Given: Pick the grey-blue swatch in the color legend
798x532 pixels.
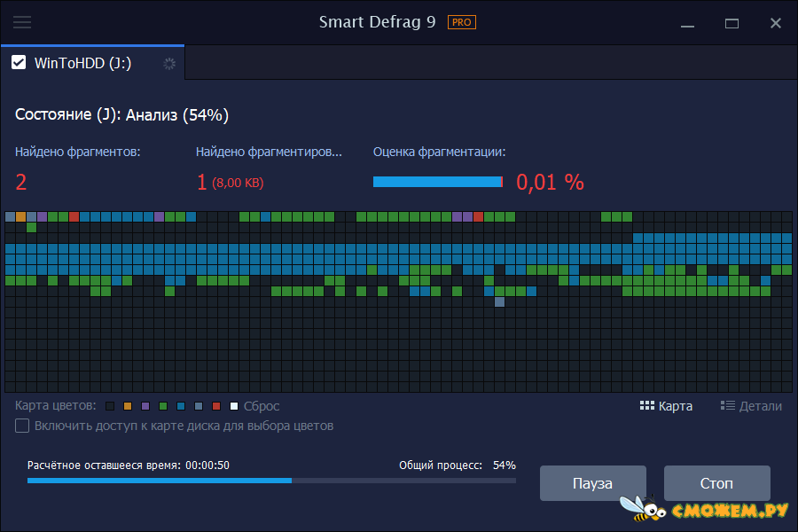Looking at the screenshot, I should [199, 406].
